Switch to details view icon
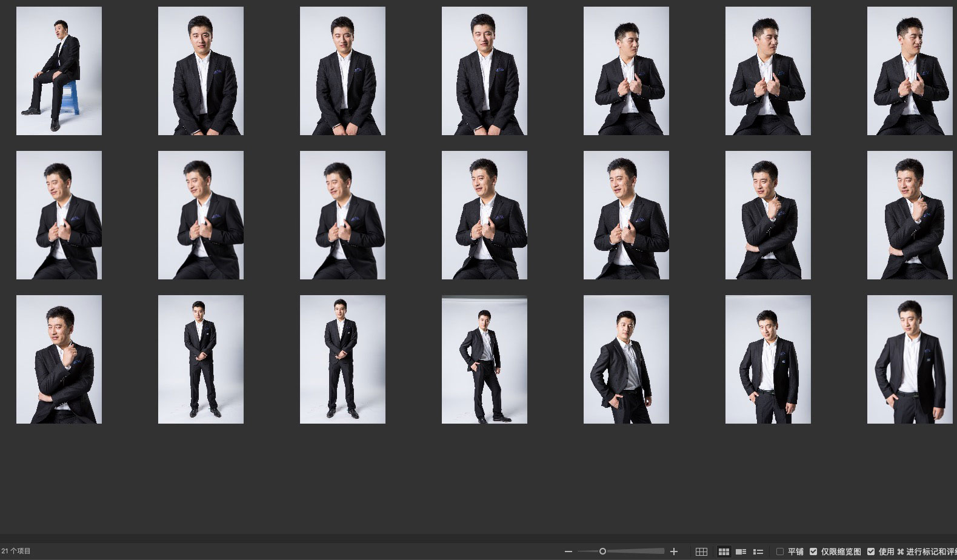This screenshot has width=957, height=560. click(741, 552)
